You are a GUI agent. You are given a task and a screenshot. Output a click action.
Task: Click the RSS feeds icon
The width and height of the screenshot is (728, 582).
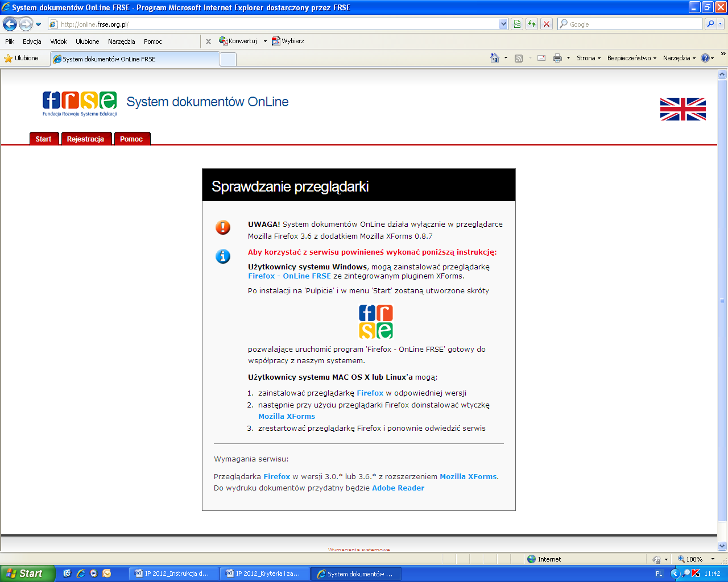pyautogui.click(x=519, y=58)
